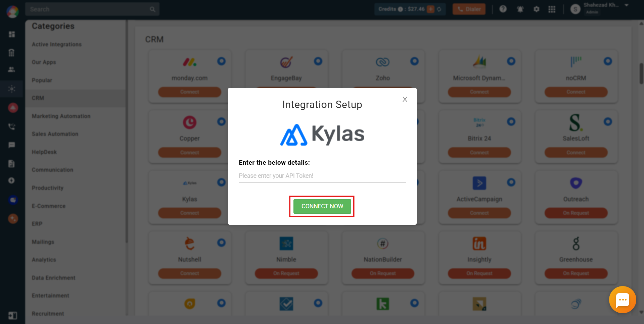Viewport: 644px width, 324px height.
Task: Connect the Bitrix 24 integration
Action: (x=479, y=153)
